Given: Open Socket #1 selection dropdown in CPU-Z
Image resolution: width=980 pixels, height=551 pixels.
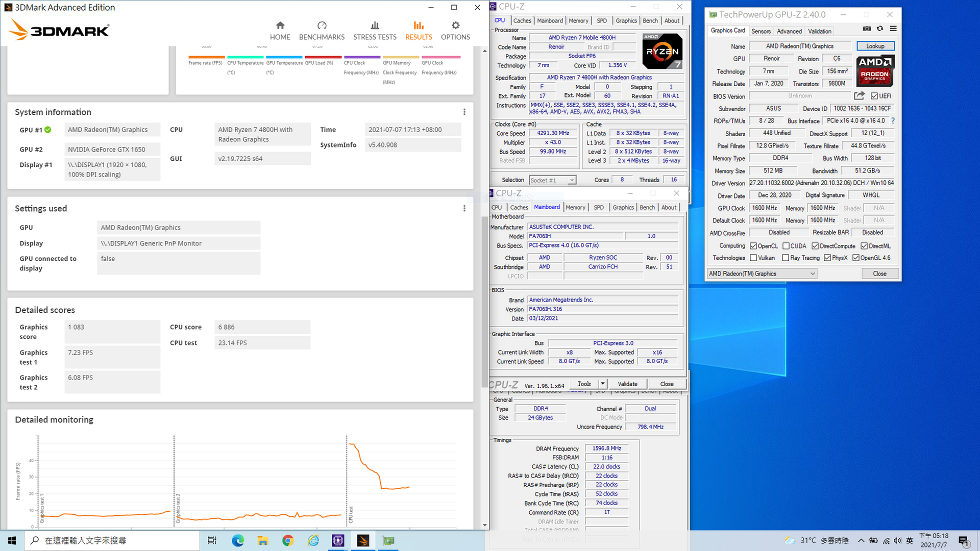Looking at the screenshot, I should [553, 180].
